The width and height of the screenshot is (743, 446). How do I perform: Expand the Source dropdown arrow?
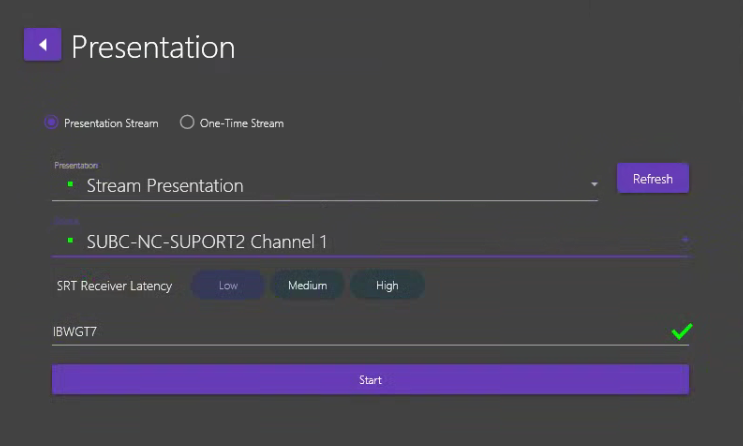click(x=685, y=240)
